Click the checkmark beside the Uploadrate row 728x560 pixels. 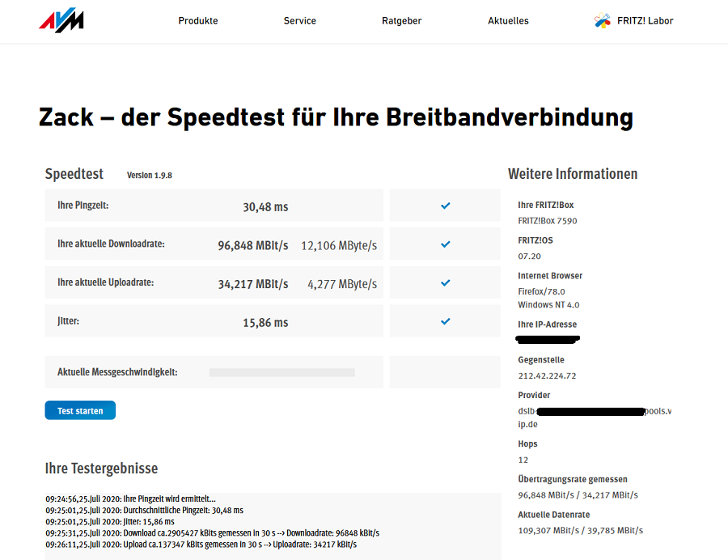click(x=444, y=283)
